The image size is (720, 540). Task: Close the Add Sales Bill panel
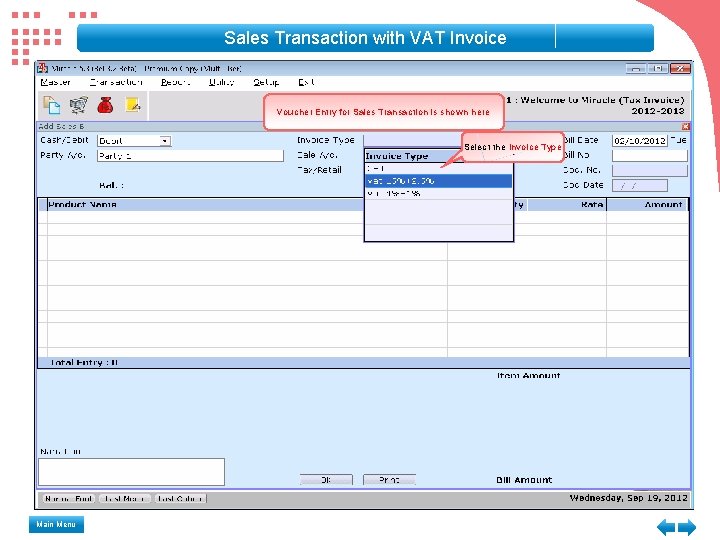[686, 126]
